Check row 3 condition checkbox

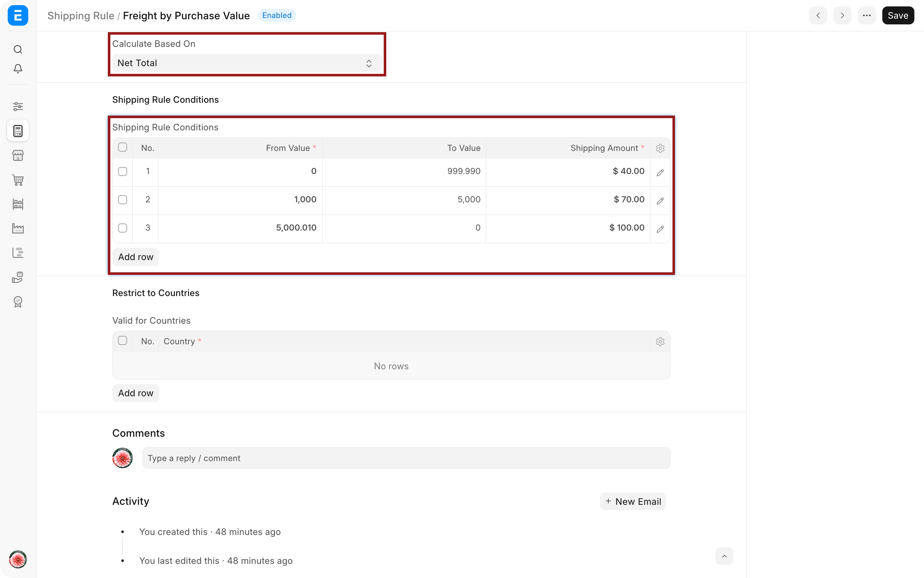(123, 228)
